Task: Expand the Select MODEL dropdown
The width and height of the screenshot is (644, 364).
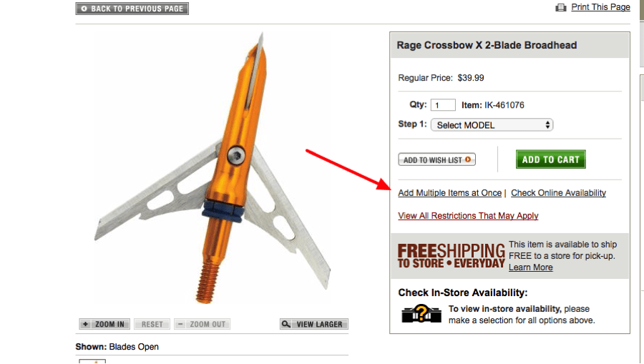Action: (492, 124)
